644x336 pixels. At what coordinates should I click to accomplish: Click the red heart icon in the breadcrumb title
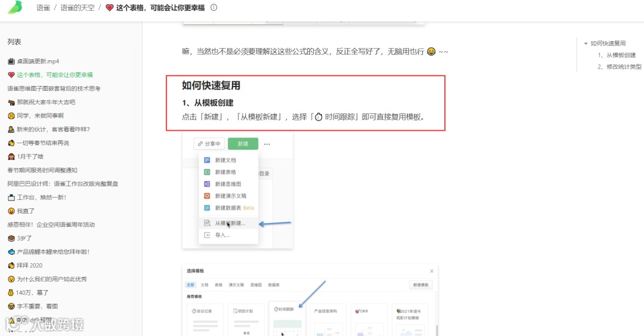pyautogui.click(x=109, y=7)
